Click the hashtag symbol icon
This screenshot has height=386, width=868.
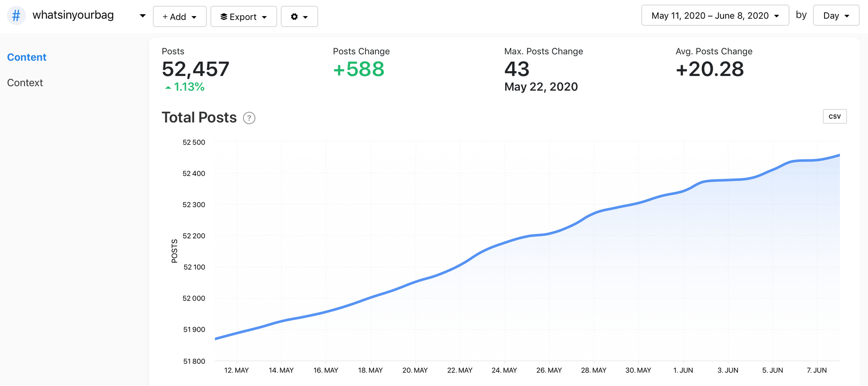click(16, 16)
